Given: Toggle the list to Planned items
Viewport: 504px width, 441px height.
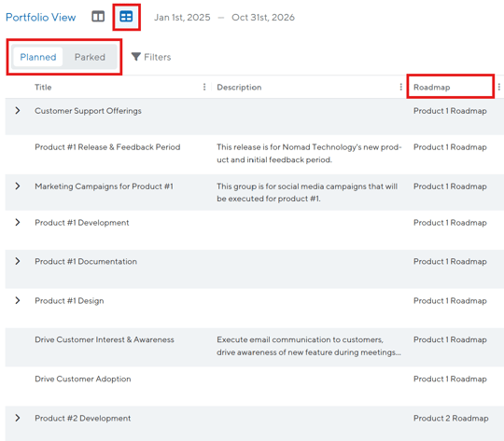Looking at the screenshot, I should 38,57.
